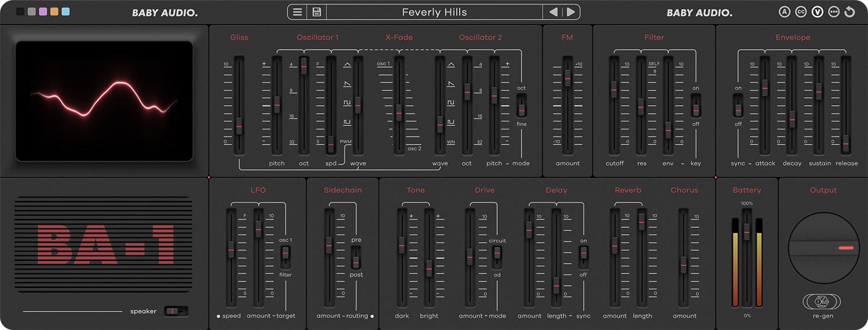
Task: Open the three-dots more options icon
Action: [x=833, y=12]
